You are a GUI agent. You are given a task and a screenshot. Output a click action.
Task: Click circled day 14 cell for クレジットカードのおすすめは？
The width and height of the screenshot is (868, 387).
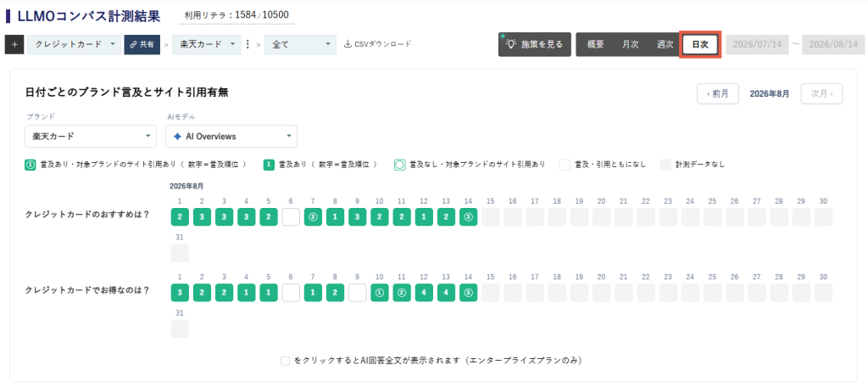(x=468, y=216)
